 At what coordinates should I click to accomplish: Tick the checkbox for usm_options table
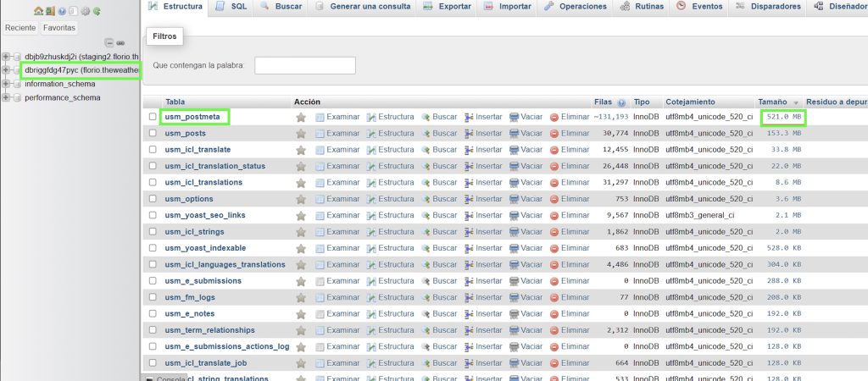pos(153,199)
